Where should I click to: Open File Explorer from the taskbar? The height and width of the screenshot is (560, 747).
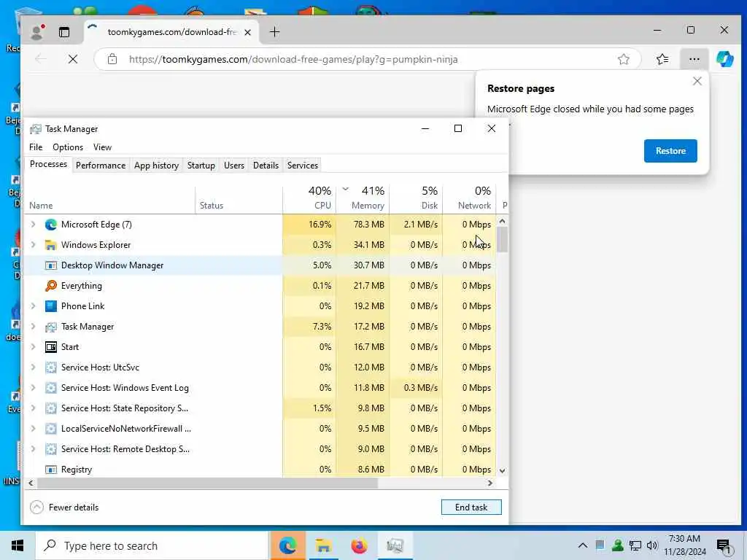point(323,545)
